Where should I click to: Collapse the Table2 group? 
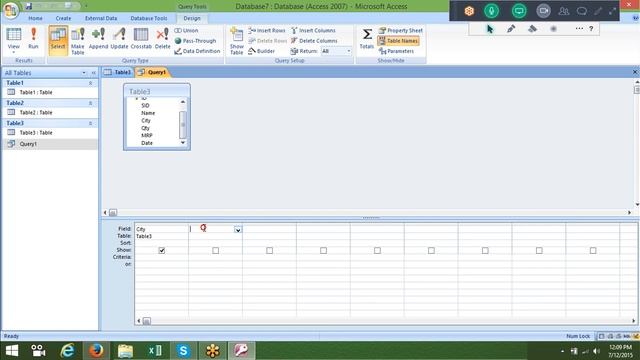pyautogui.click(x=91, y=103)
